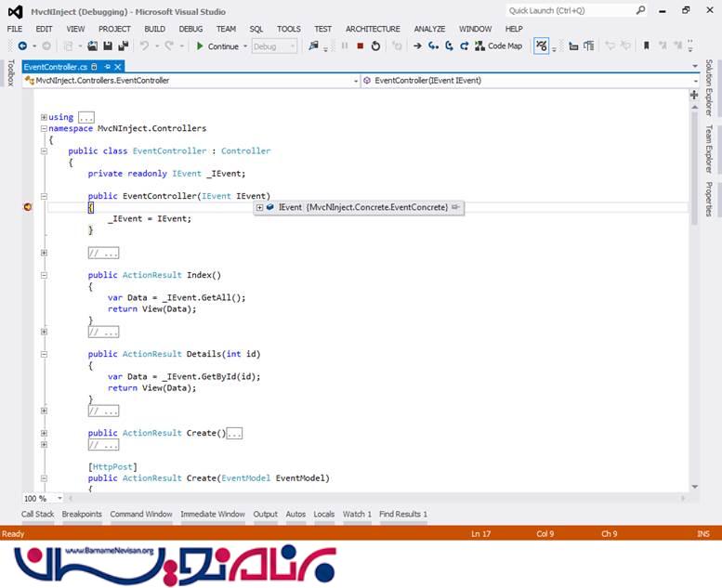Open Code Map from the toolbar
This screenshot has height=588, width=722.
[498, 46]
